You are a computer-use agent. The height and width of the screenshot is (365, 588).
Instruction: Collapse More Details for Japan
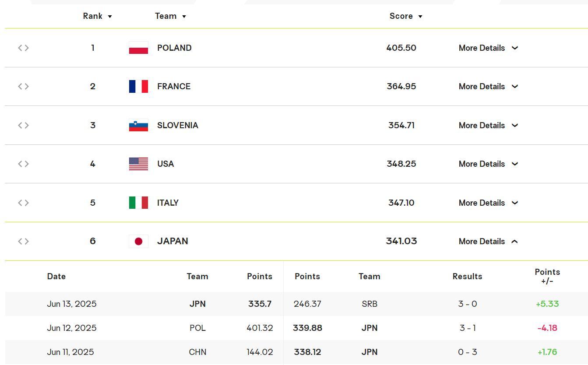[x=488, y=242]
